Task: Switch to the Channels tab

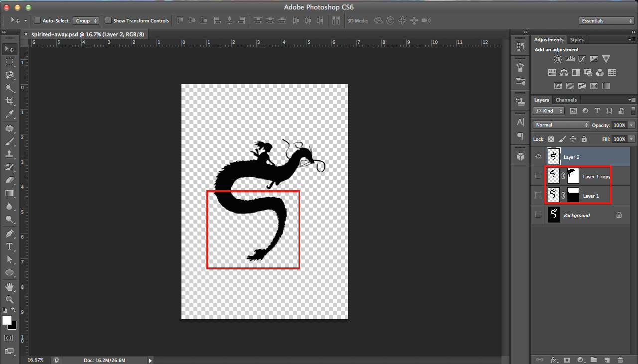Action: tap(566, 100)
